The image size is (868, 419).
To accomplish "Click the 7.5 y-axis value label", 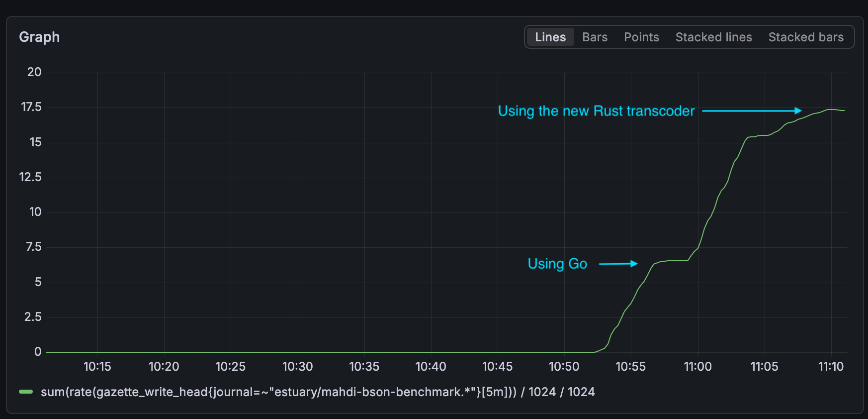I will click(x=34, y=247).
